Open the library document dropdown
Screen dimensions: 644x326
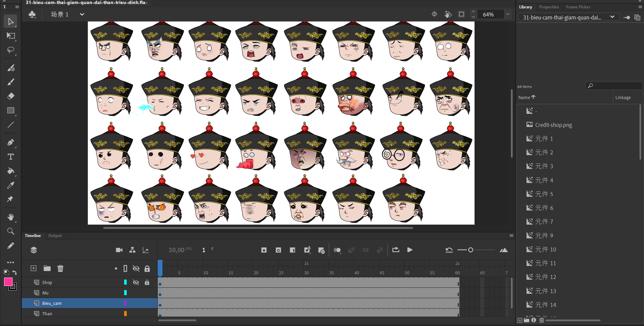click(612, 17)
